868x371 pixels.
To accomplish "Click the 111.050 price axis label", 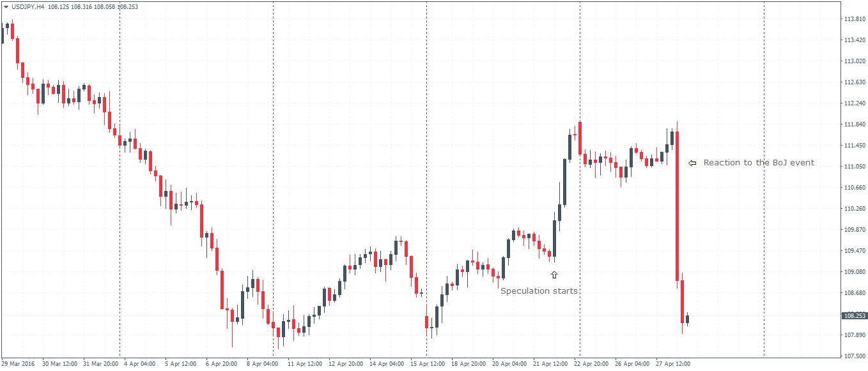I will coord(855,166).
